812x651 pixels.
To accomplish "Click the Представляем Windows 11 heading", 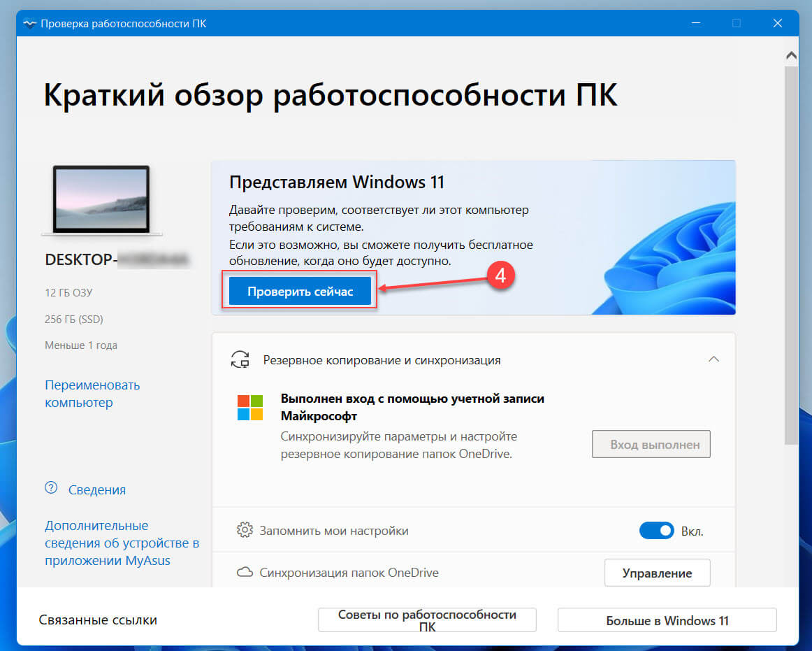I will [x=337, y=182].
